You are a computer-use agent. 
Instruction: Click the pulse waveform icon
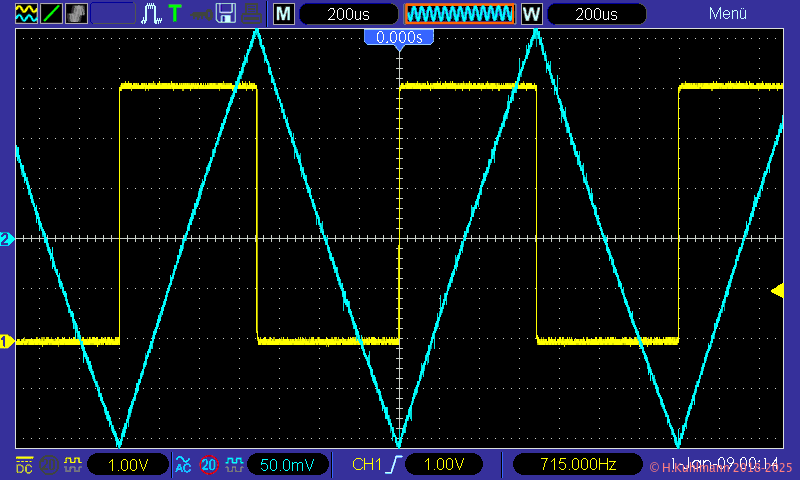click(151, 14)
